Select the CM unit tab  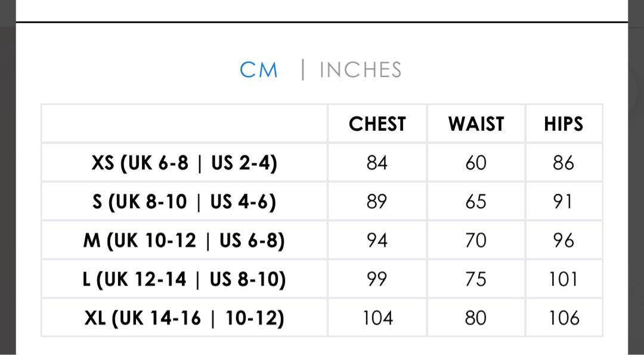coord(259,70)
